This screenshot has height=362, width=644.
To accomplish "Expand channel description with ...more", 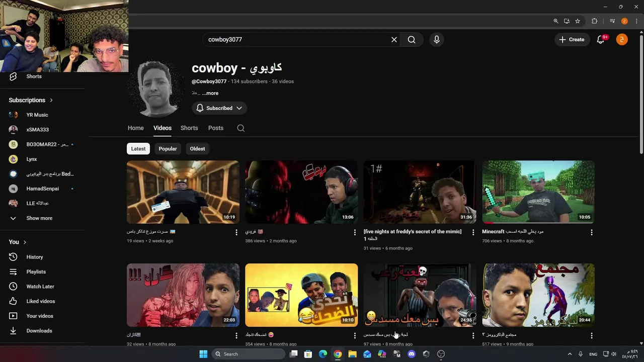I will pos(210,93).
